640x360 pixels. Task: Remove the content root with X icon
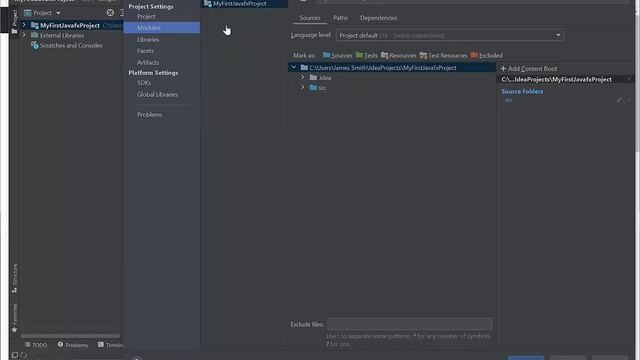point(629,79)
